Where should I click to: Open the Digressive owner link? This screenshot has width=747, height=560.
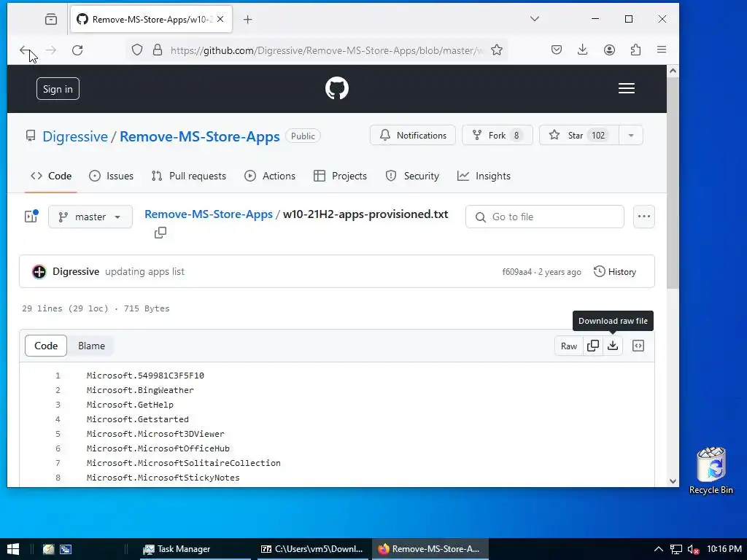coord(75,136)
